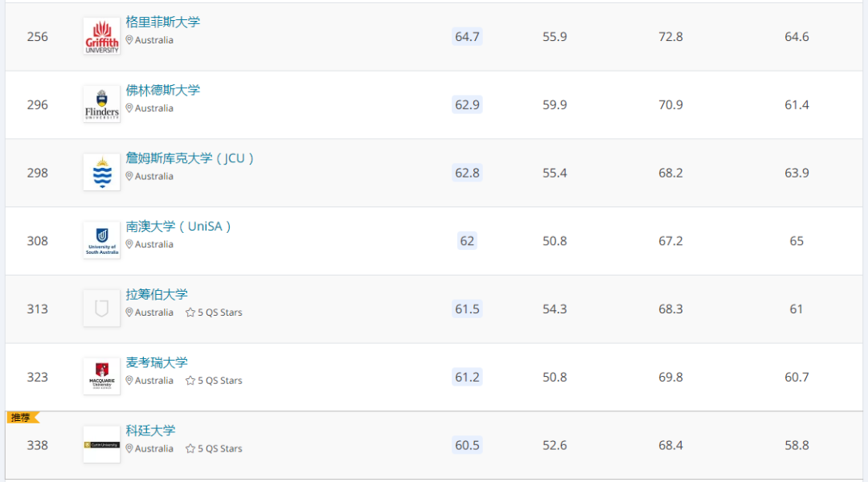Open the 格里菲斯大学 university link
Viewport: 868px width, 482px height.
pos(163,22)
